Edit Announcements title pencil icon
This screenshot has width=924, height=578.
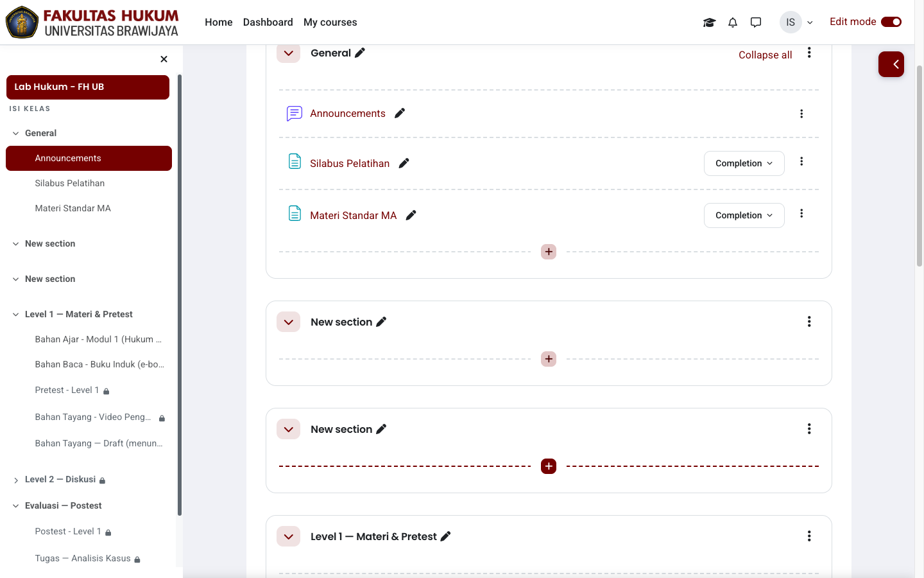[x=400, y=113]
